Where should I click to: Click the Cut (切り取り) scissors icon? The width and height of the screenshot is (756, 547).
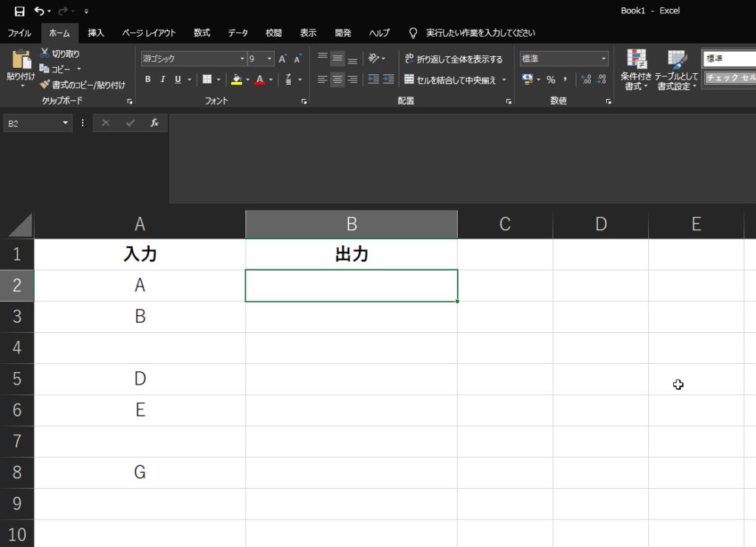pos(44,54)
